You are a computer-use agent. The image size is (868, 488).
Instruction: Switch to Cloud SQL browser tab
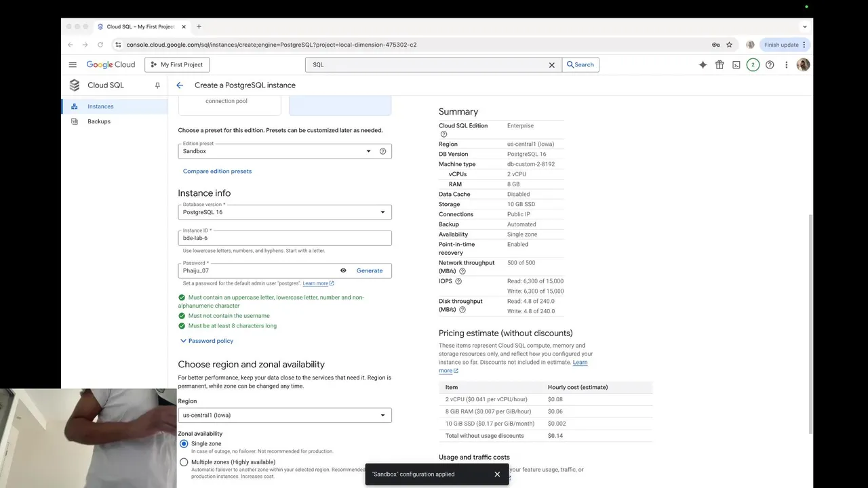[x=140, y=26]
